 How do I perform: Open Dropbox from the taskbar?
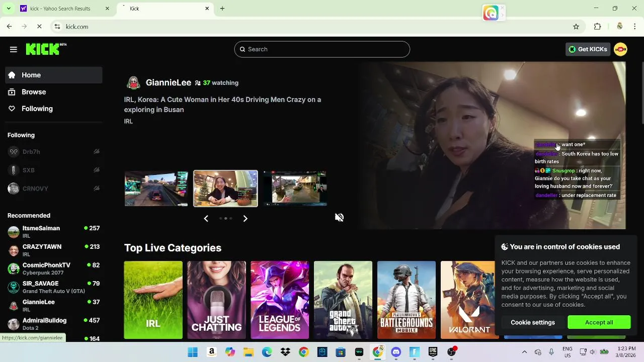click(x=285, y=352)
